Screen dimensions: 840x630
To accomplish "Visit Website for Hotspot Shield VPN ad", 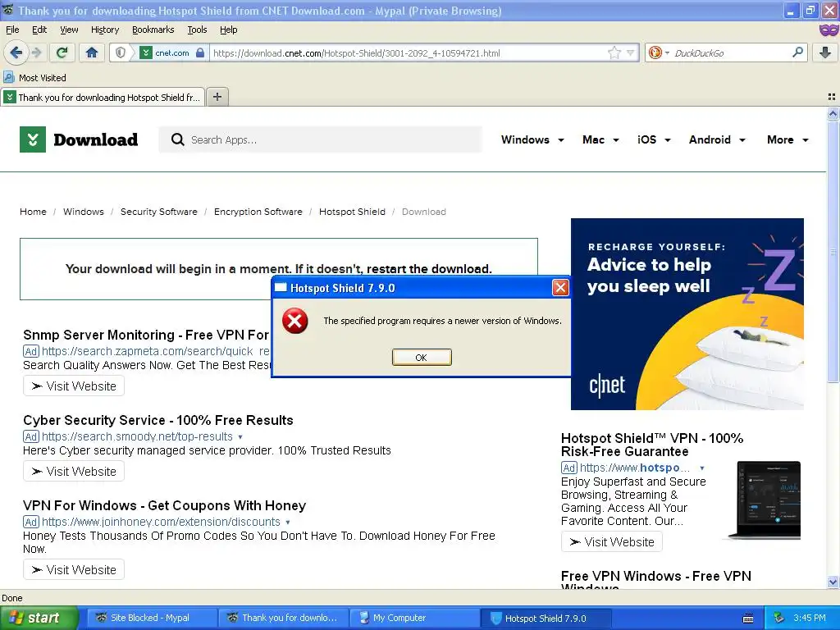I will point(612,541).
